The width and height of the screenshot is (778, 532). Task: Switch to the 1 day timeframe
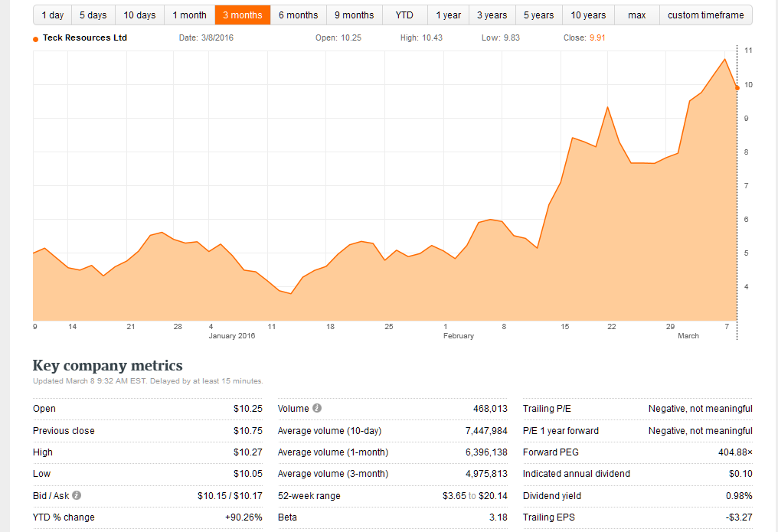pyautogui.click(x=53, y=15)
